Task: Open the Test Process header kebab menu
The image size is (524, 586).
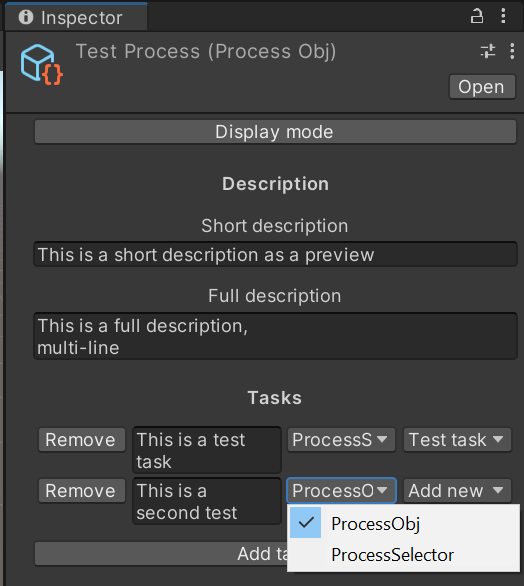Action: pos(512,51)
